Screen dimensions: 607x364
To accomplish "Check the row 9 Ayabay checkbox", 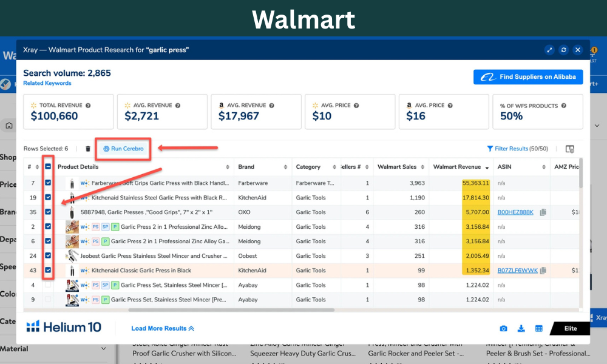I will [48, 300].
